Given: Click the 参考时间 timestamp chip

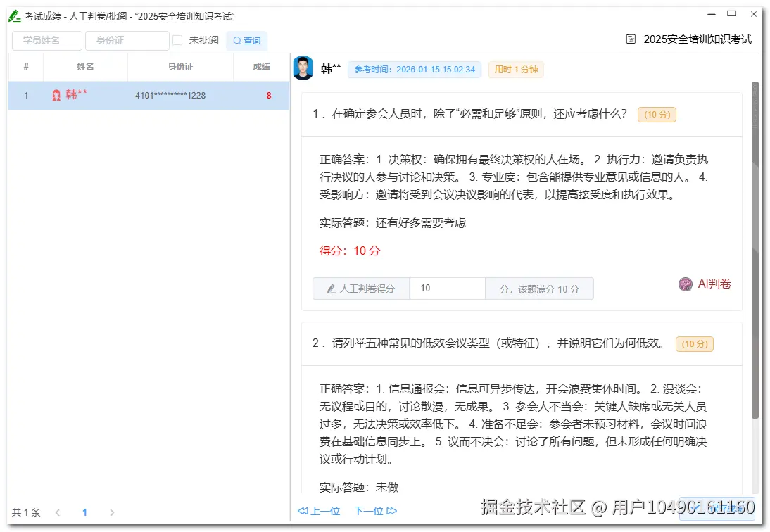Looking at the screenshot, I should pyautogui.click(x=415, y=70).
